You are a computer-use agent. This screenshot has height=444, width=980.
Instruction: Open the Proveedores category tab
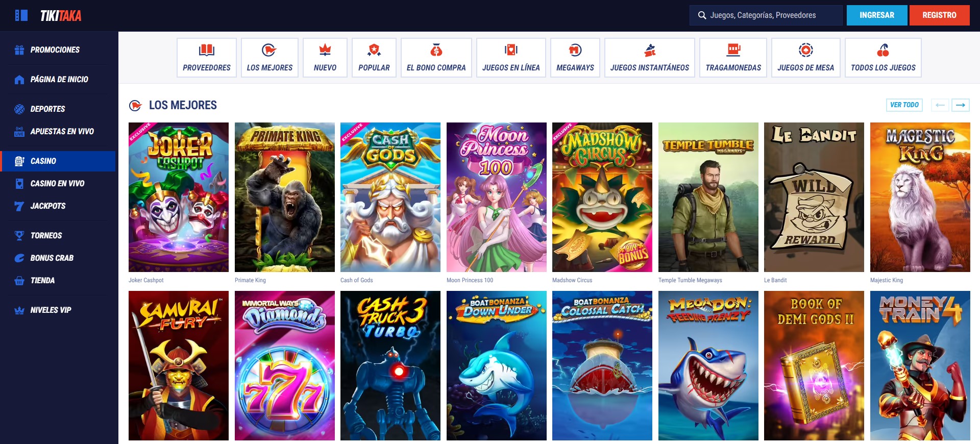pyautogui.click(x=207, y=58)
